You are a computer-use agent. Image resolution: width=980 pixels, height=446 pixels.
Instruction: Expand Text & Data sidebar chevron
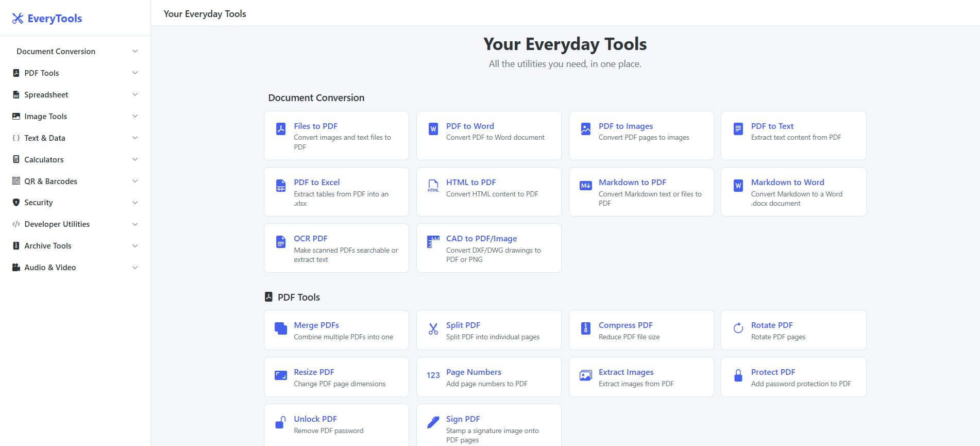point(135,138)
